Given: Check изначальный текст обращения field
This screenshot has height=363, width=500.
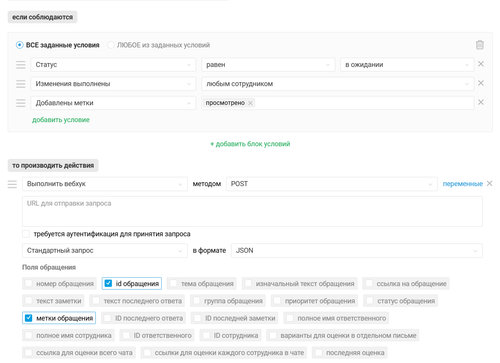Looking at the screenshot, I should pyautogui.click(x=248, y=283).
